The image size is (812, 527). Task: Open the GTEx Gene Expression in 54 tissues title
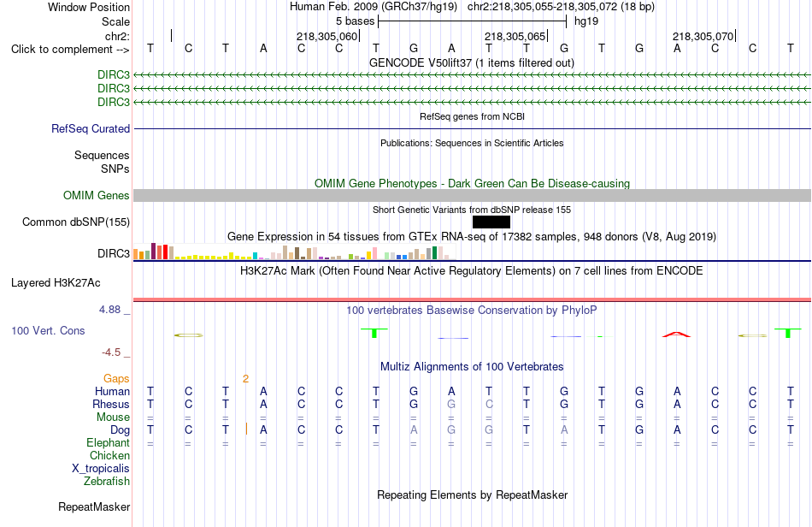pos(472,237)
